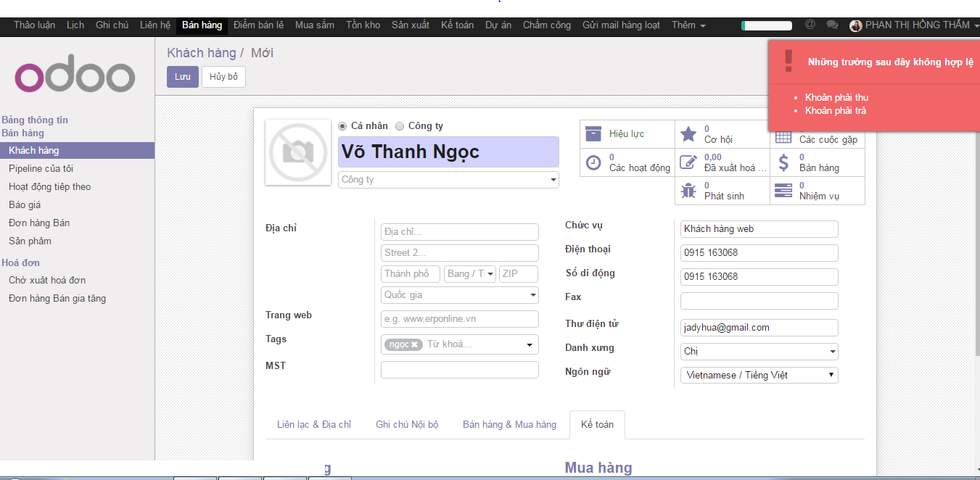
Task: Open the Dự án menu
Action: 498,25
